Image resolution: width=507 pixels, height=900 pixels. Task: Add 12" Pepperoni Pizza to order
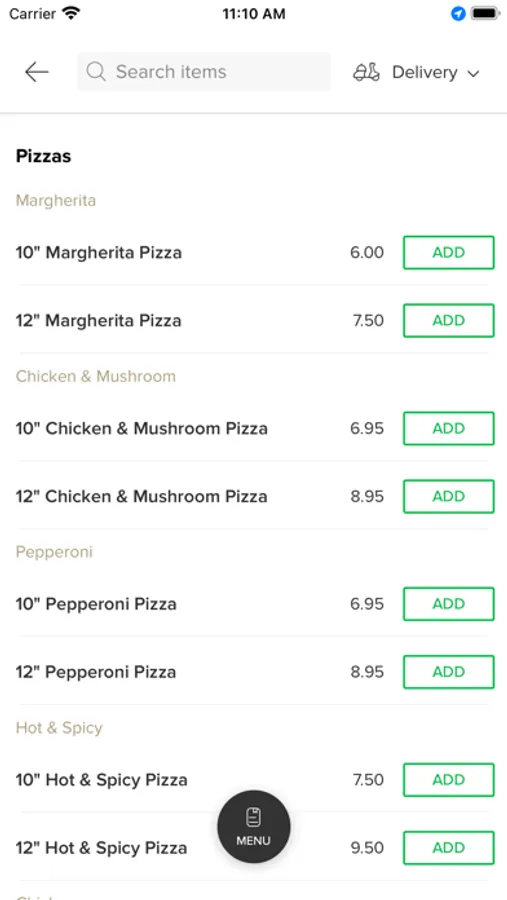click(x=448, y=672)
